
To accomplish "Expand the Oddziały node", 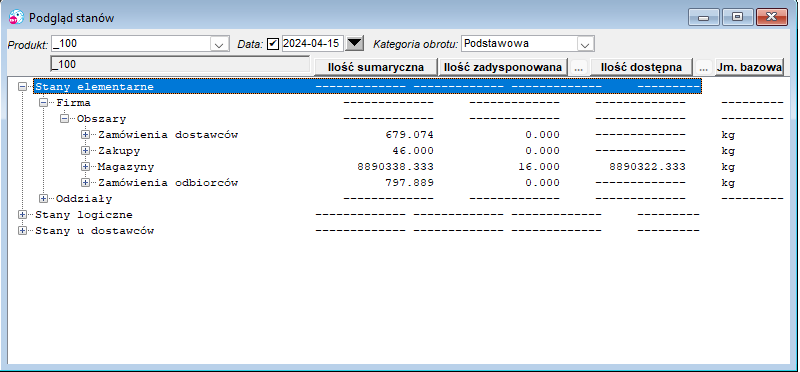I will pos(43,199).
